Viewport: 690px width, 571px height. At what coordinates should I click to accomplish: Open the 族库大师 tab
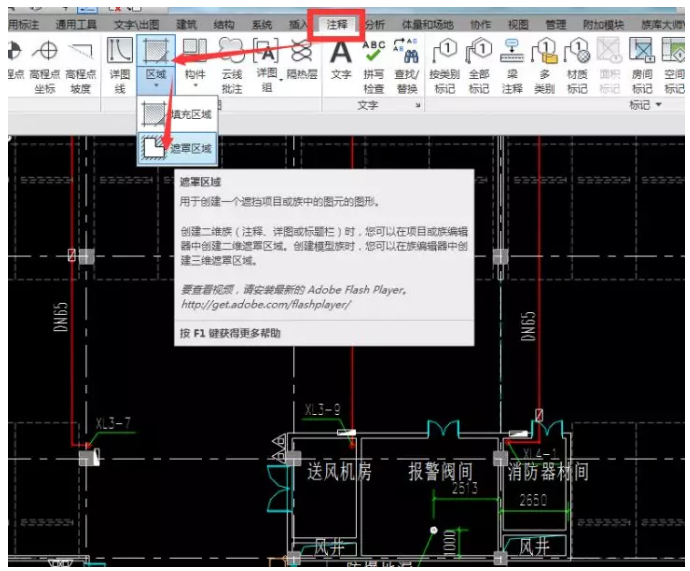point(662,25)
